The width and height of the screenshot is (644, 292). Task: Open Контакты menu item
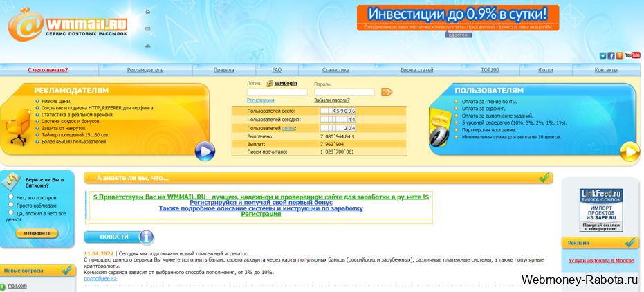606,70
